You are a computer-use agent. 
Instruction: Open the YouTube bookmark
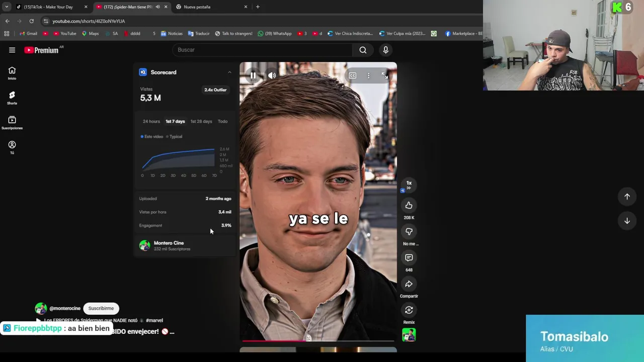pos(64,34)
